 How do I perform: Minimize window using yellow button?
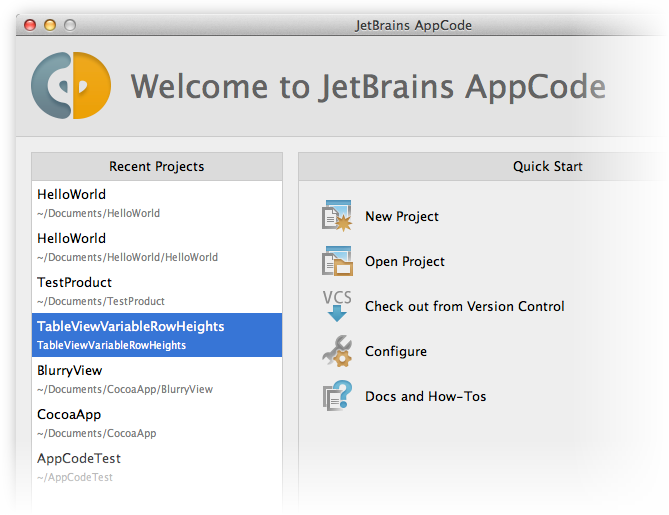[x=50, y=25]
